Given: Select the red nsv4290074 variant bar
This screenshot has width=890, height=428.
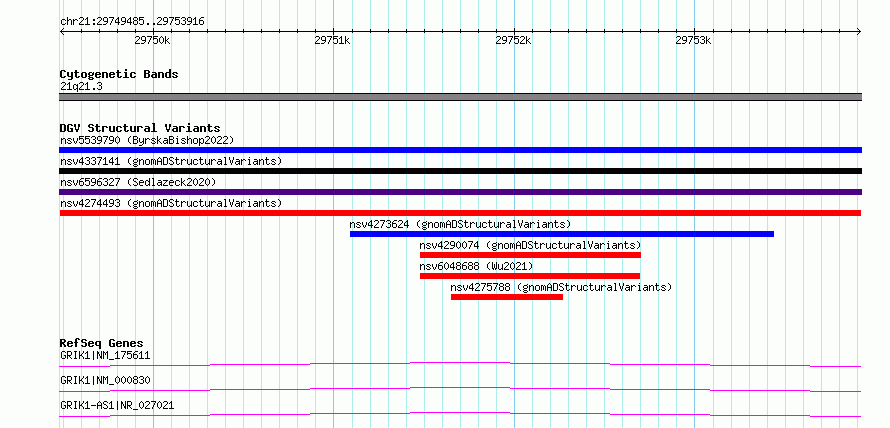Looking at the screenshot, I should tap(530, 255).
